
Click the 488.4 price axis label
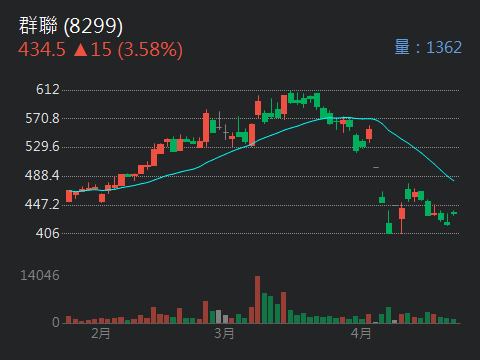[x=42, y=175]
